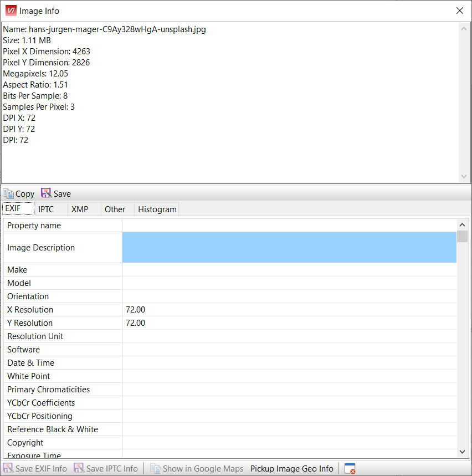This screenshot has width=472, height=476.
Task: Click Pickup Image Geo Info button
Action: click(291, 469)
